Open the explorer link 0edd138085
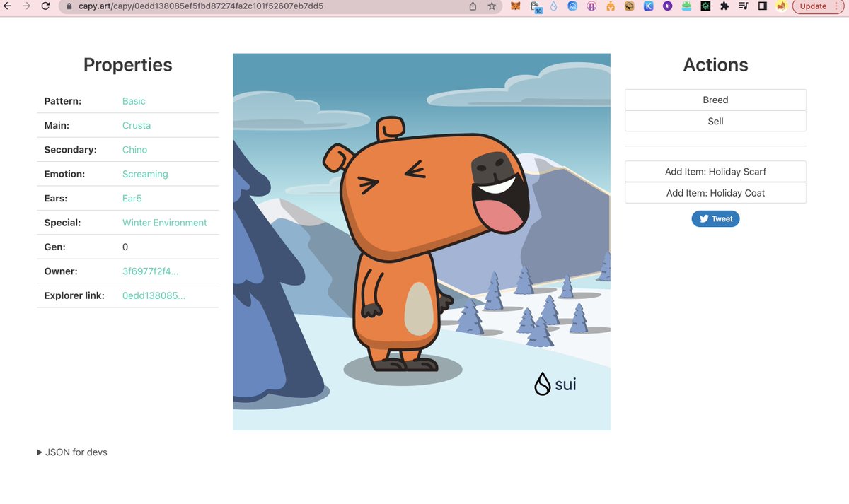This screenshot has height=504, width=849. pyautogui.click(x=154, y=295)
